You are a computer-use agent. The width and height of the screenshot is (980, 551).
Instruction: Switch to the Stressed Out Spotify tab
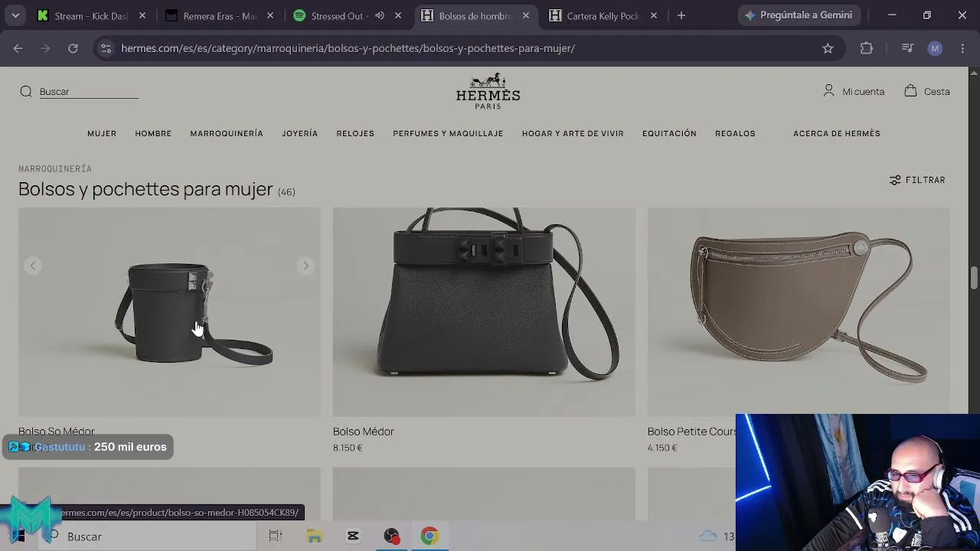tap(329, 15)
